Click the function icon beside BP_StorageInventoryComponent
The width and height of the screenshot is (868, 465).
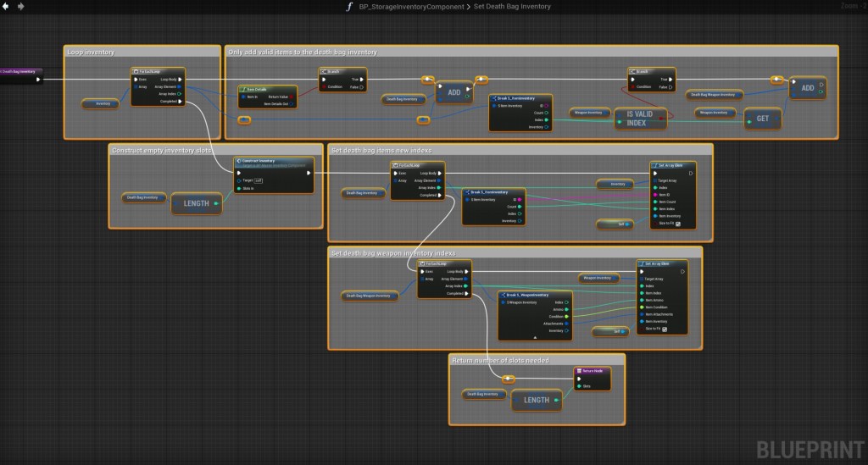[349, 7]
